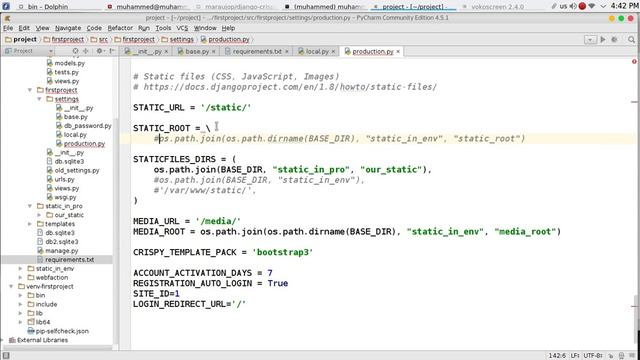Click the red recording icon in system tray

(582, 6)
